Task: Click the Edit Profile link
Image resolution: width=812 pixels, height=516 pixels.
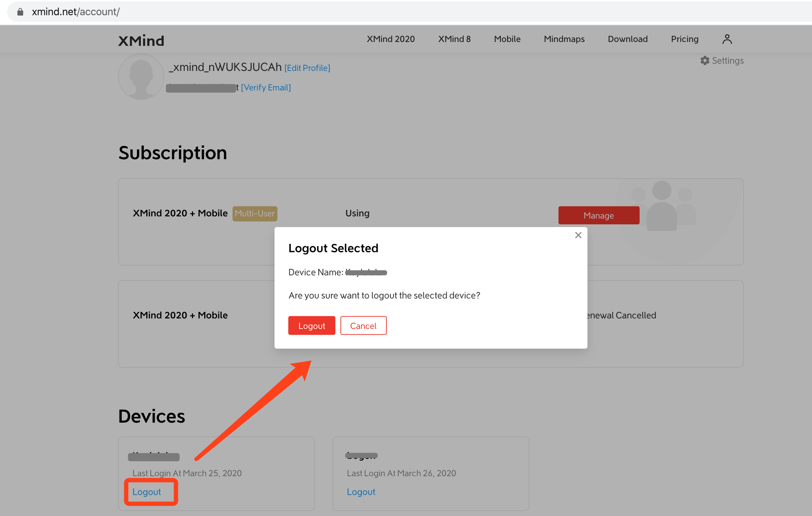Action: tap(307, 68)
